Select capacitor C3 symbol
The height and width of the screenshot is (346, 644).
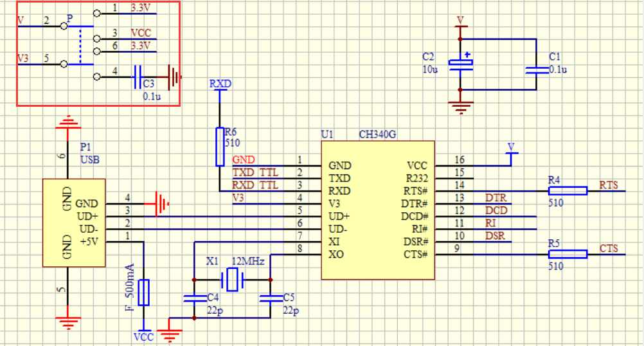click(x=138, y=77)
